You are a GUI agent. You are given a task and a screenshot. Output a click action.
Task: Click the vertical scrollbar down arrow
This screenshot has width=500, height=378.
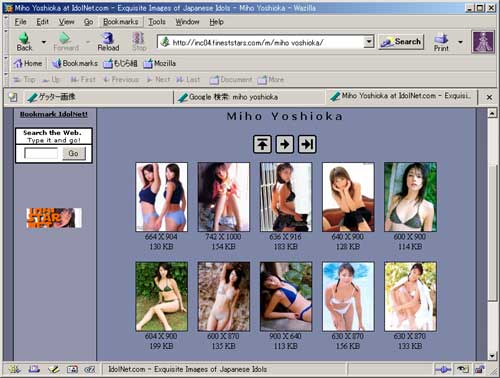[x=492, y=356]
